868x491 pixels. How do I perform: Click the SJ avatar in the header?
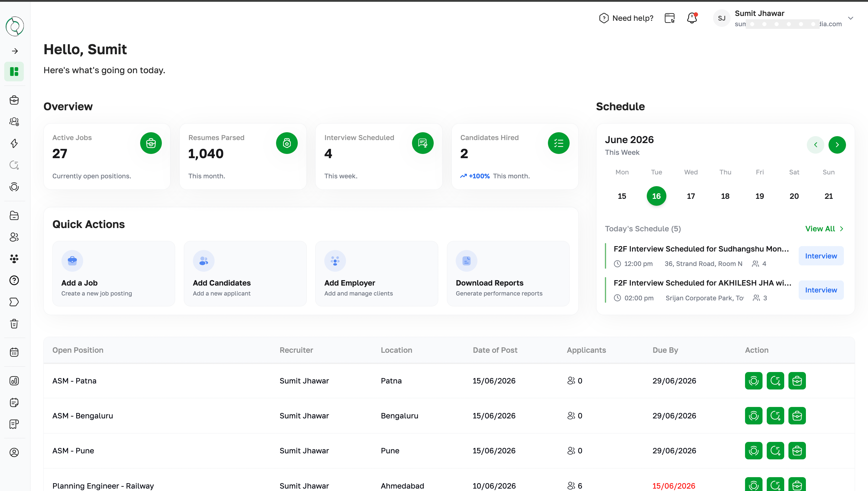[722, 18]
